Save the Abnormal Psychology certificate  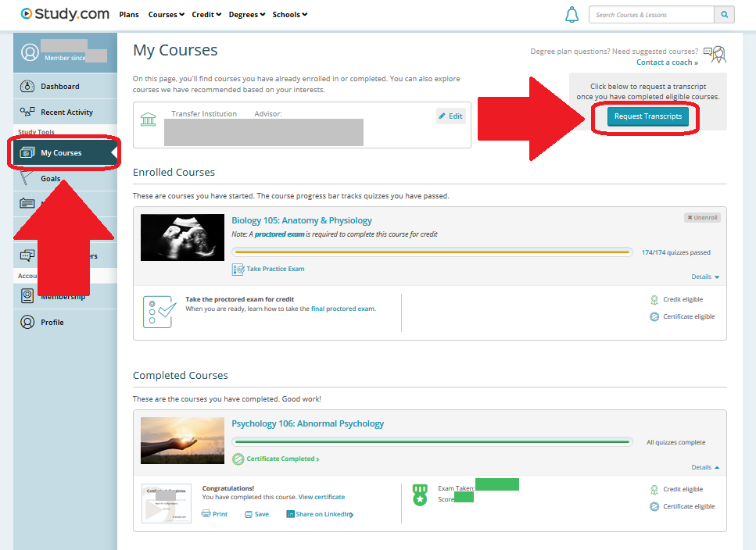click(x=256, y=514)
